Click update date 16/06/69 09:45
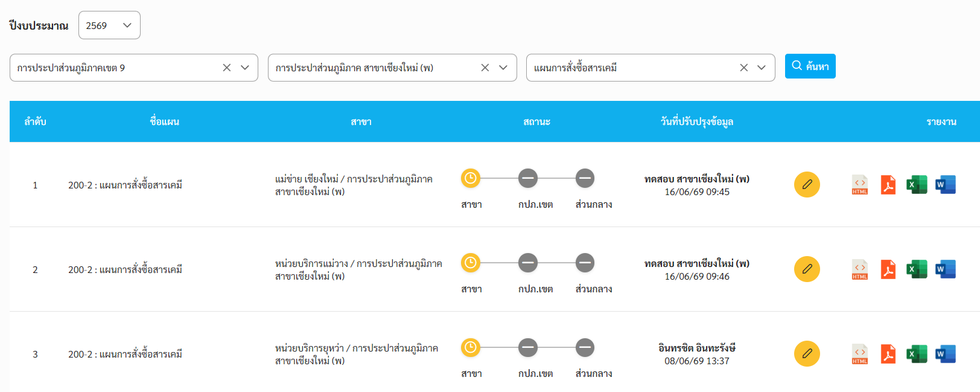Viewport: 980px width, 392px height. pyautogui.click(x=697, y=191)
